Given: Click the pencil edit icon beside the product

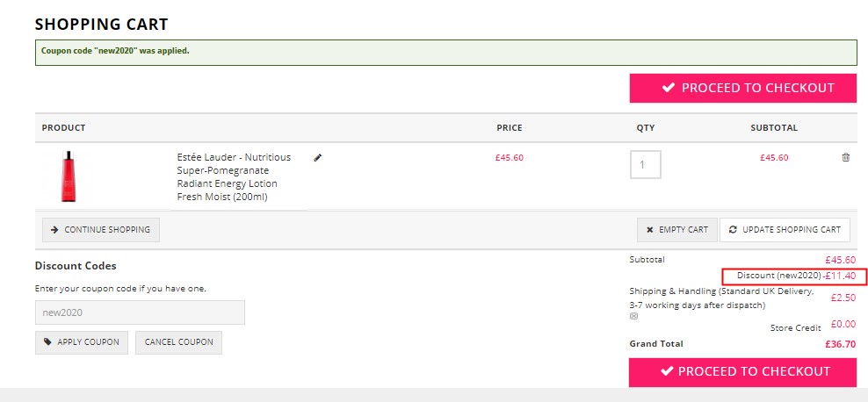Looking at the screenshot, I should [318, 158].
